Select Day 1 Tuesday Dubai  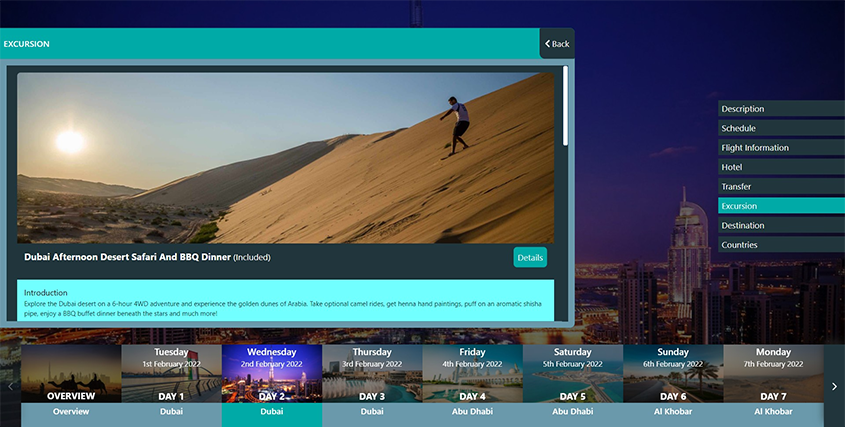(x=171, y=380)
